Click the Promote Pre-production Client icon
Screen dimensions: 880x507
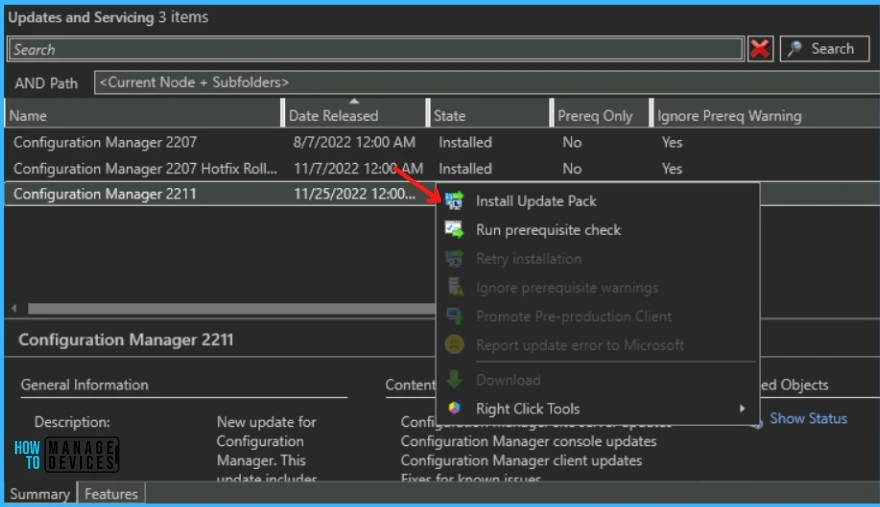(x=454, y=316)
